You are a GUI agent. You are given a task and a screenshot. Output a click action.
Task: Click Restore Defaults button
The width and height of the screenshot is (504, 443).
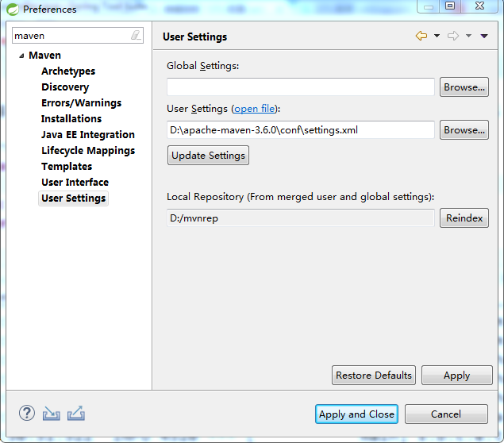tap(374, 376)
